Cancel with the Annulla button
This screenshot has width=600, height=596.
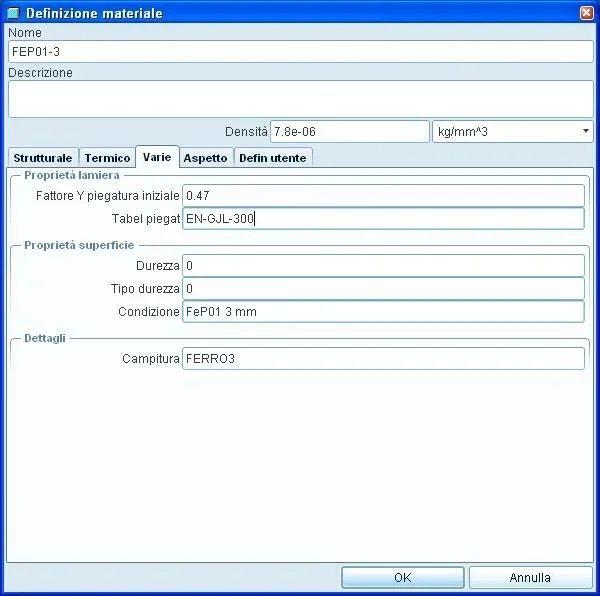coord(530,577)
